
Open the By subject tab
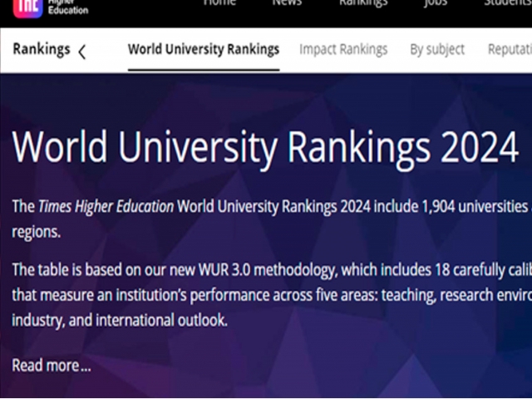pos(437,49)
